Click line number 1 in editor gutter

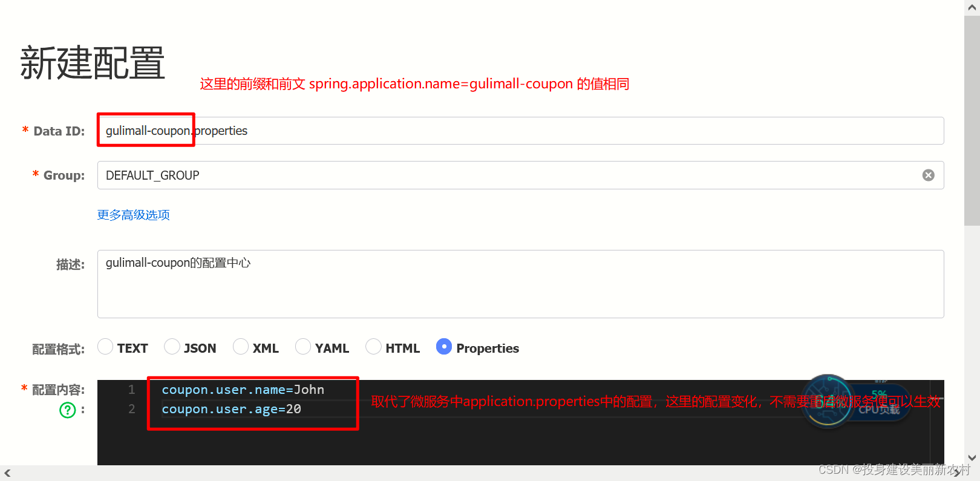tap(131, 390)
